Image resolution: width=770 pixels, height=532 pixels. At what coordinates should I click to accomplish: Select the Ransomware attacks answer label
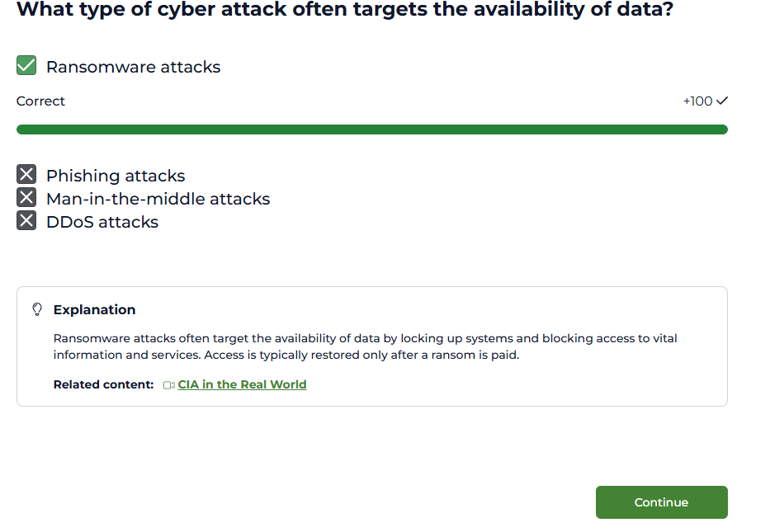coord(133,67)
